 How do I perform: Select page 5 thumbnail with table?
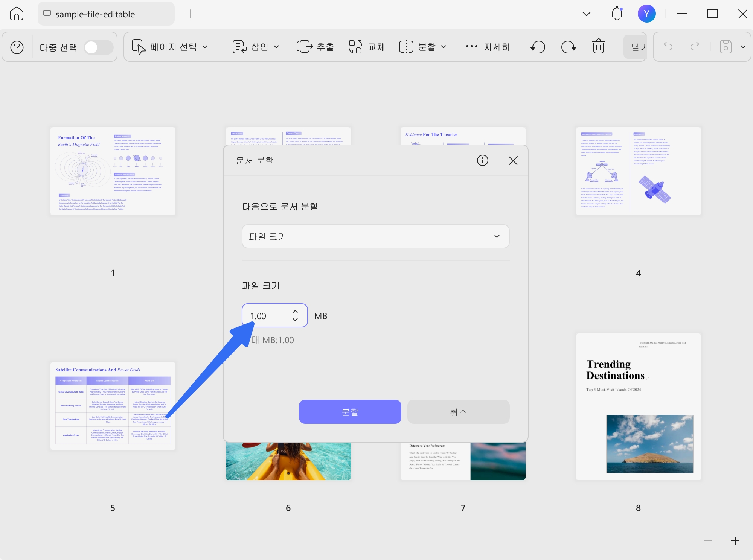point(113,406)
